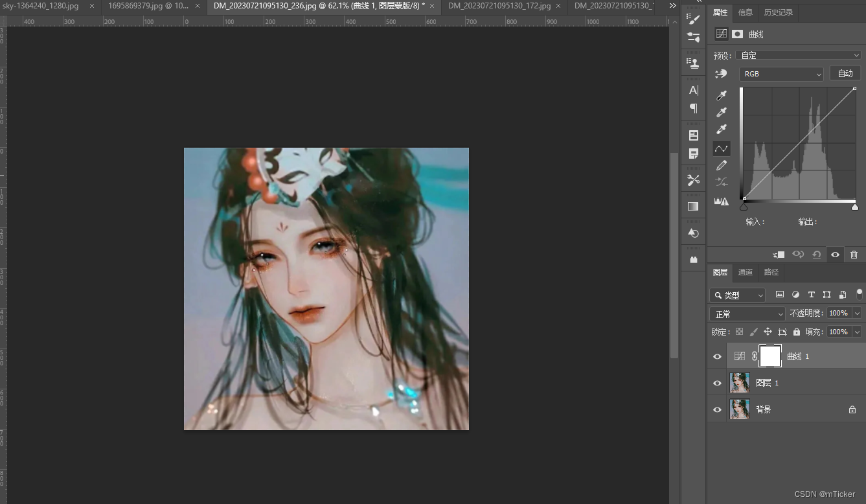Hide the 图层 1 layer
866x504 pixels.
tap(717, 383)
